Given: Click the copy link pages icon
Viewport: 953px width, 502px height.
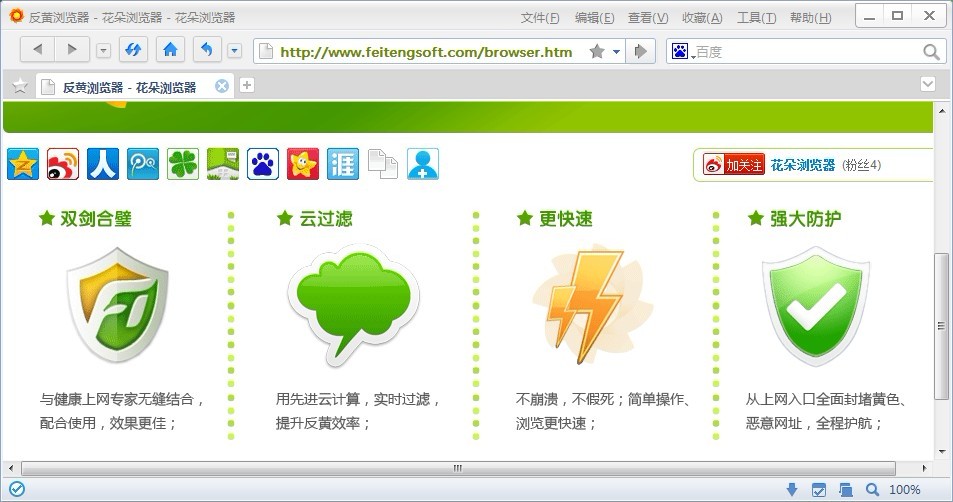Looking at the screenshot, I should (383, 164).
